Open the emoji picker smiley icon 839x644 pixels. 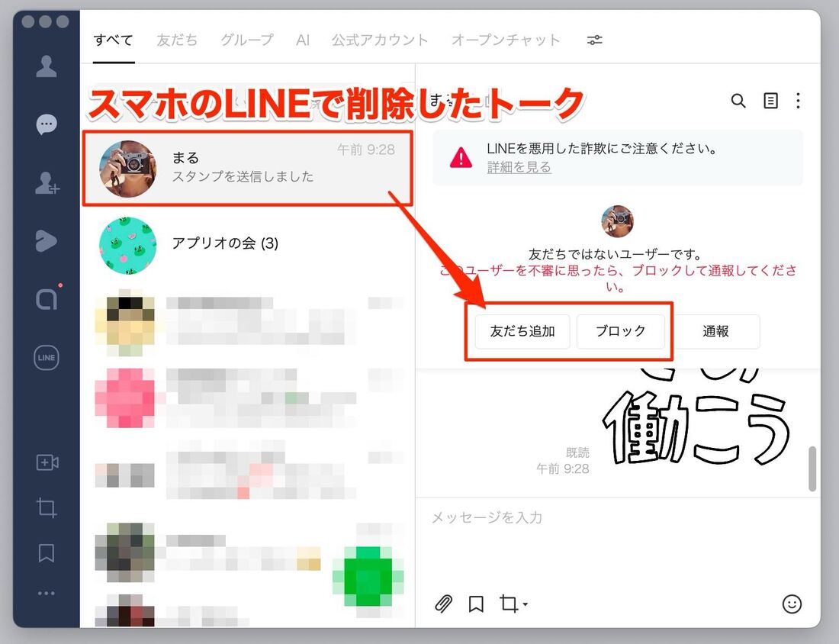pos(792,604)
